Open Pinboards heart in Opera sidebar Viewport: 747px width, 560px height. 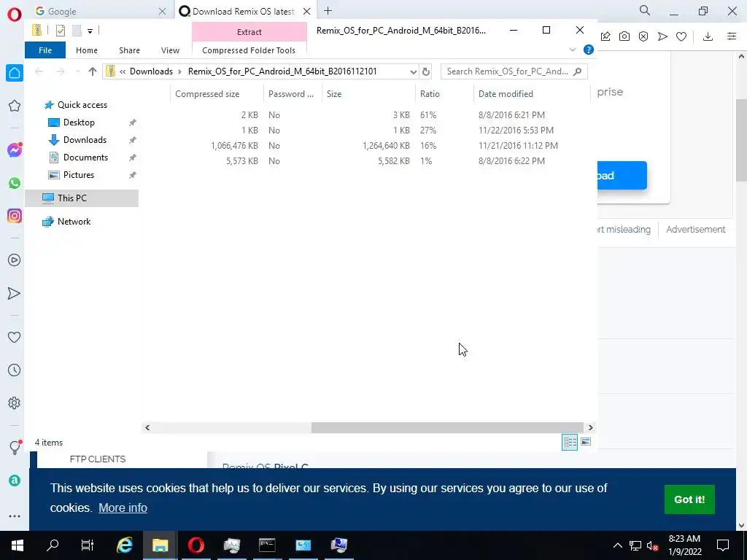(15, 337)
